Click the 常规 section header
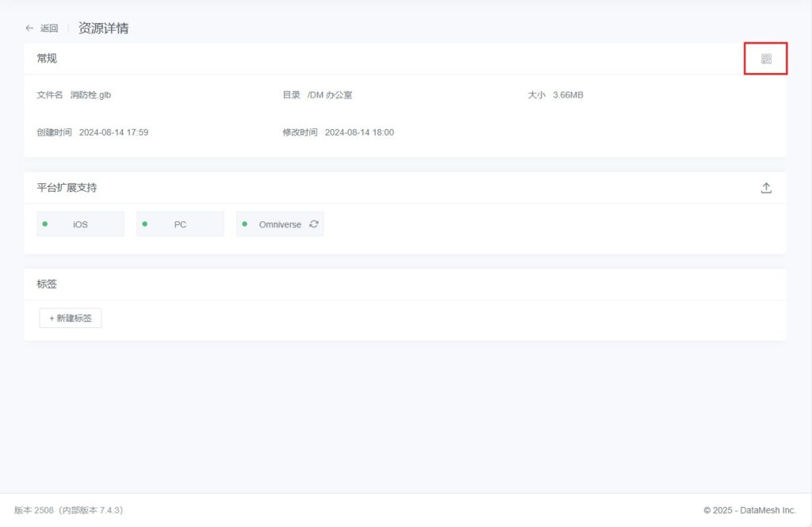812x527 pixels. pos(47,59)
